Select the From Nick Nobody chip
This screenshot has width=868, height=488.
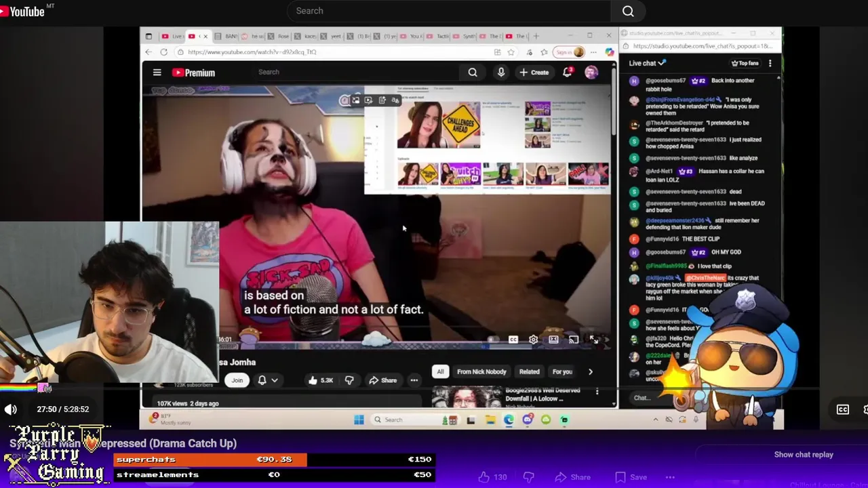[x=481, y=371]
